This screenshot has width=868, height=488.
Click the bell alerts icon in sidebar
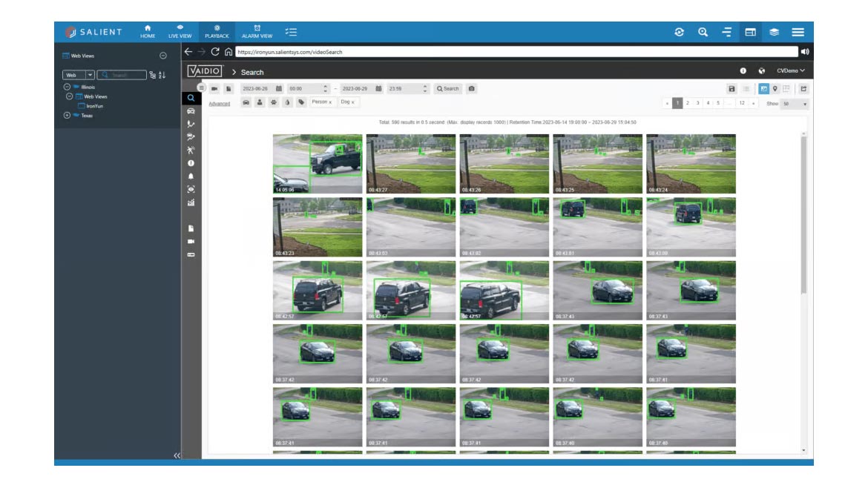[191, 177]
